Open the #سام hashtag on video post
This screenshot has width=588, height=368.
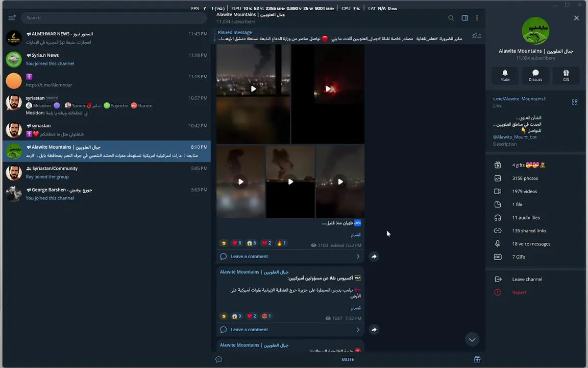click(x=355, y=235)
